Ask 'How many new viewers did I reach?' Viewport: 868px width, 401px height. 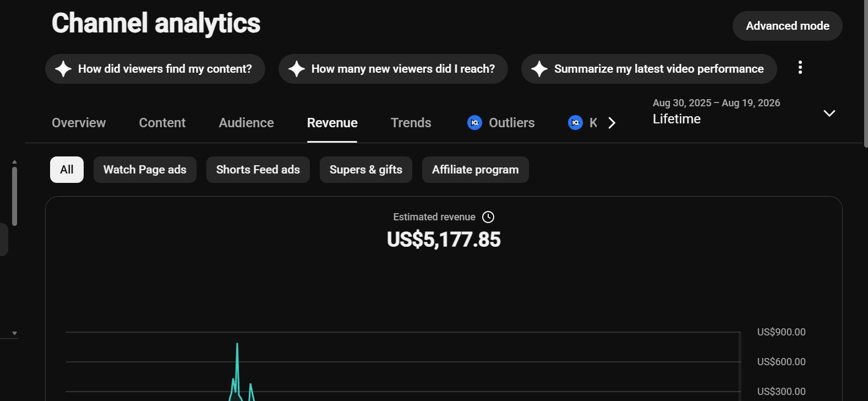tap(393, 69)
